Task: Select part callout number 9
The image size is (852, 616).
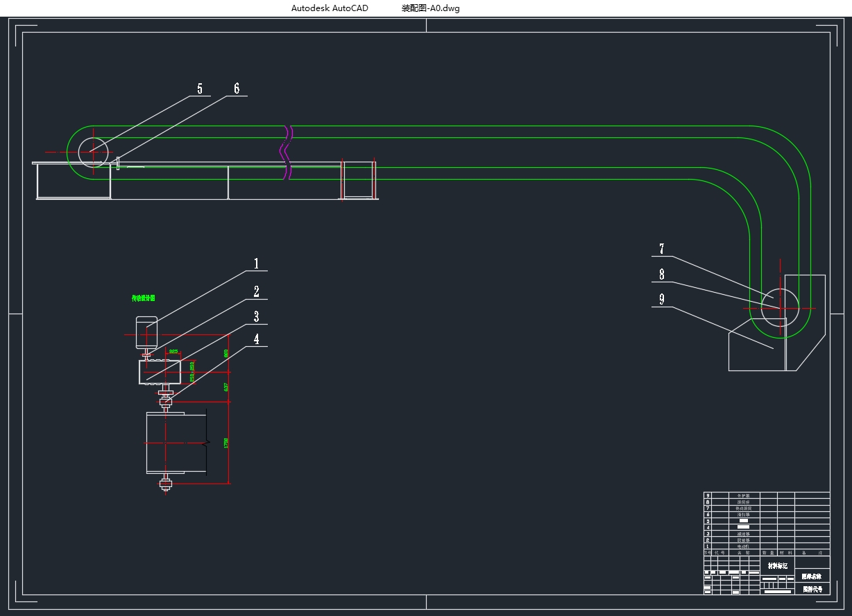Action: click(x=662, y=299)
